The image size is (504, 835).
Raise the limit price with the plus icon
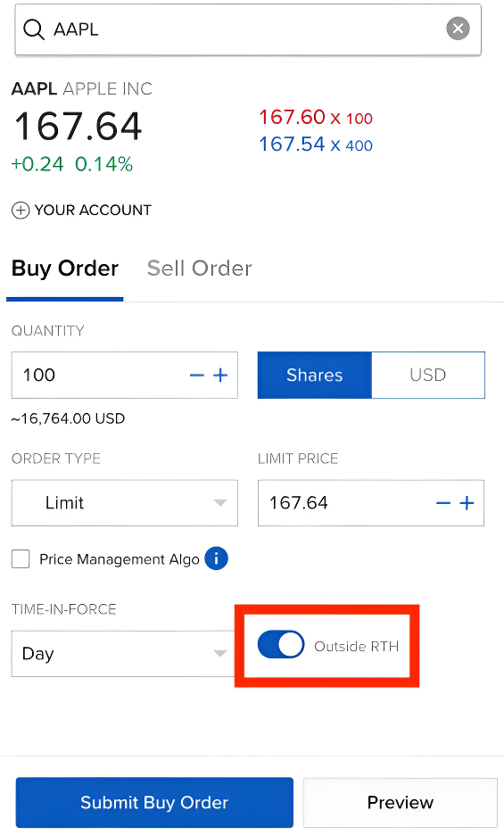(467, 503)
